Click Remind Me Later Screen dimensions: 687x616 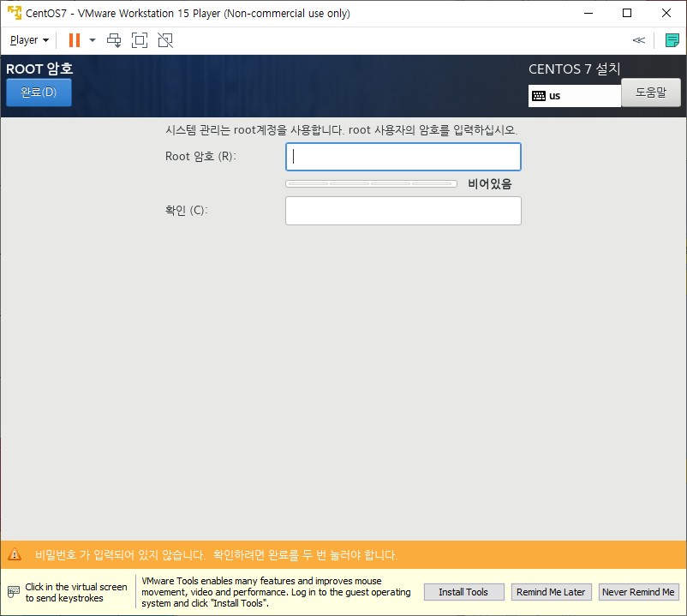[551, 592]
